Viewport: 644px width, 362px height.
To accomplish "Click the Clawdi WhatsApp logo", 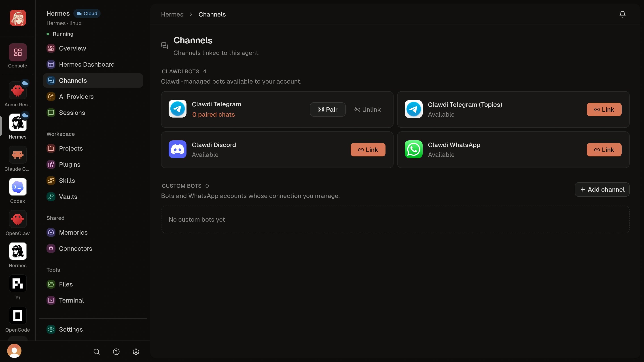I will click(414, 149).
